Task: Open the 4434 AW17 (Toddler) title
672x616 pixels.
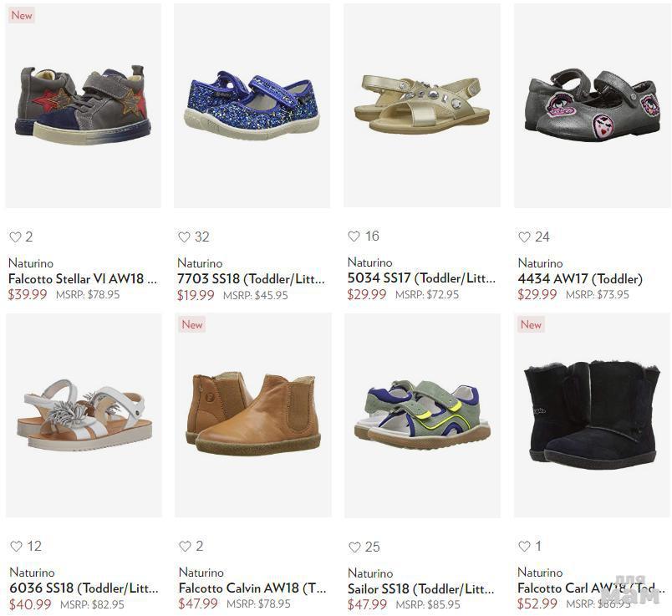Action: click(x=580, y=279)
